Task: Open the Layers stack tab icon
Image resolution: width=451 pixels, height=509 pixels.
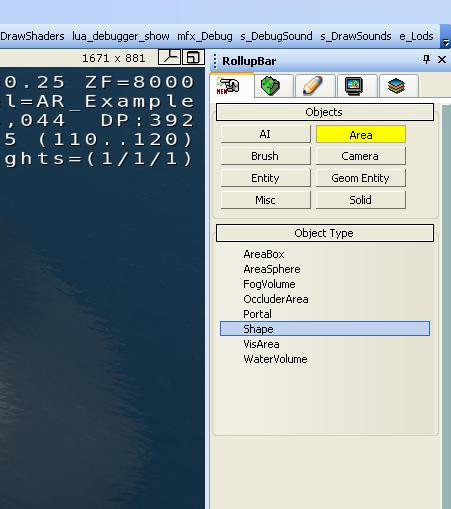Action: pos(396,86)
